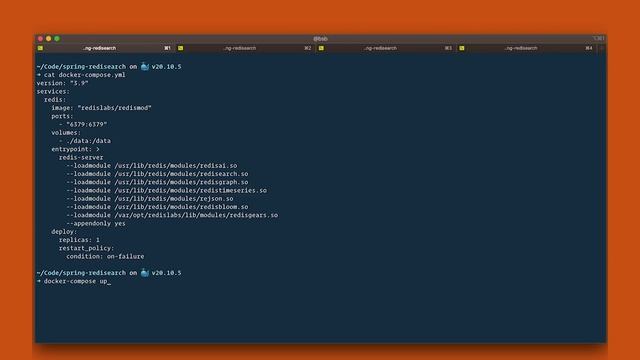640x360 pixels.
Task: Click the Docker whale icon in the first prompt
Action: (x=144, y=66)
